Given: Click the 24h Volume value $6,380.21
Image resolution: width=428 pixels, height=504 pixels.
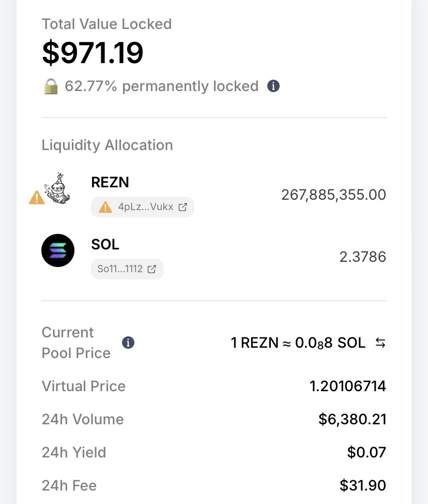Looking at the screenshot, I should [x=352, y=419].
